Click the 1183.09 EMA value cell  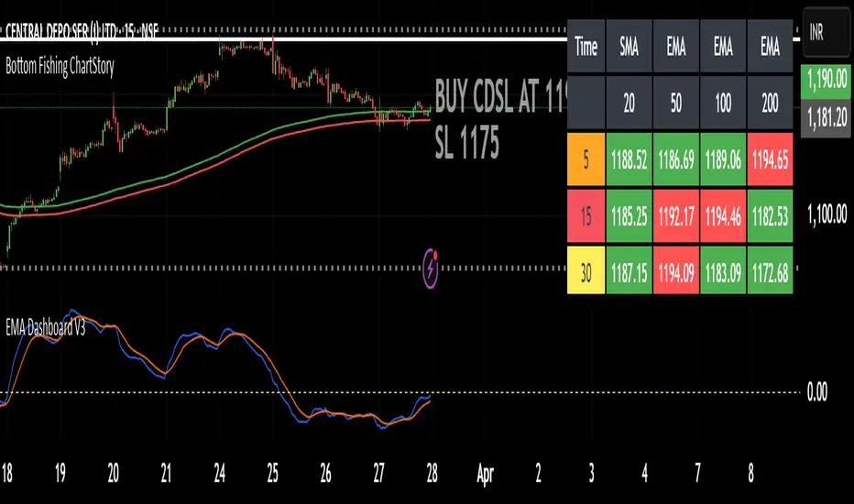coord(723,271)
